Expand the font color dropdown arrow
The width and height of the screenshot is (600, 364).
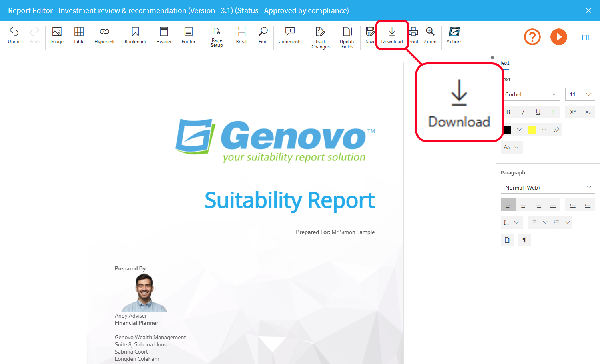(x=519, y=130)
